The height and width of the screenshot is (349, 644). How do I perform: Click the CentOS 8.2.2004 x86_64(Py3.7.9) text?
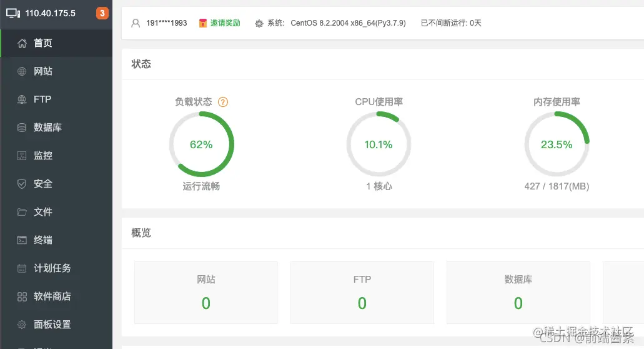pos(349,23)
